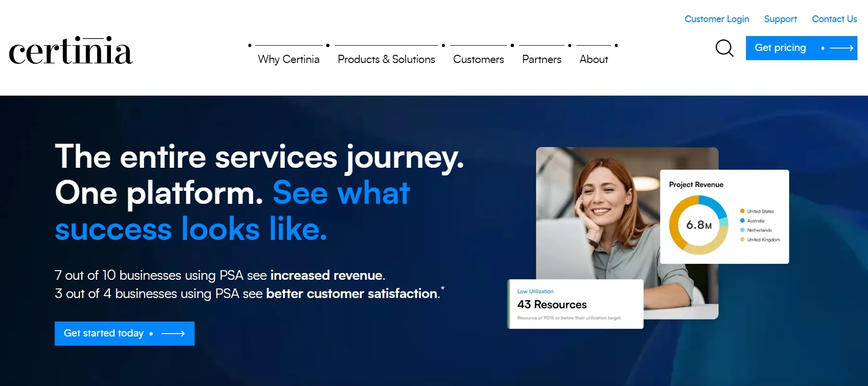This screenshot has width=868, height=386.
Task: Go to Customer Login
Action: pyautogui.click(x=717, y=19)
